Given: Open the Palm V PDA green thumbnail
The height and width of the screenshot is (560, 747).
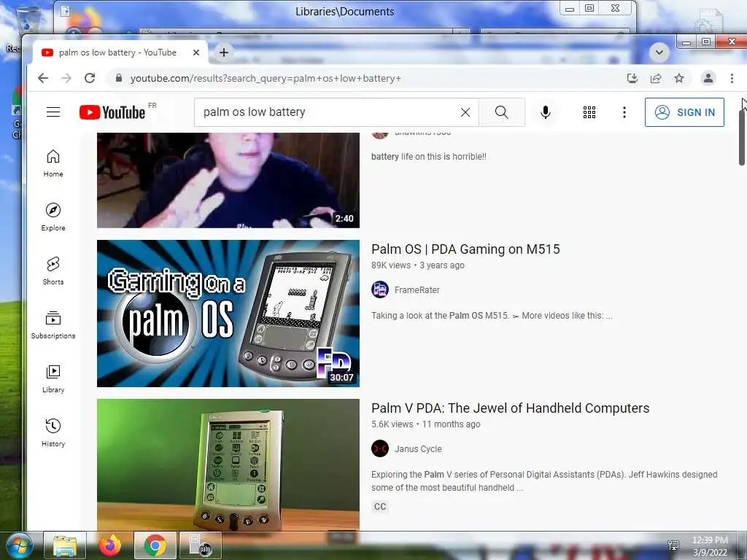Looking at the screenshot, I should point(228,464).
